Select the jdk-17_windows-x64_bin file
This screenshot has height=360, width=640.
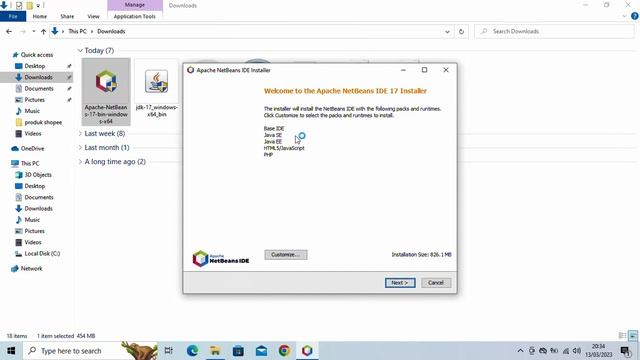tap(156, 89)
